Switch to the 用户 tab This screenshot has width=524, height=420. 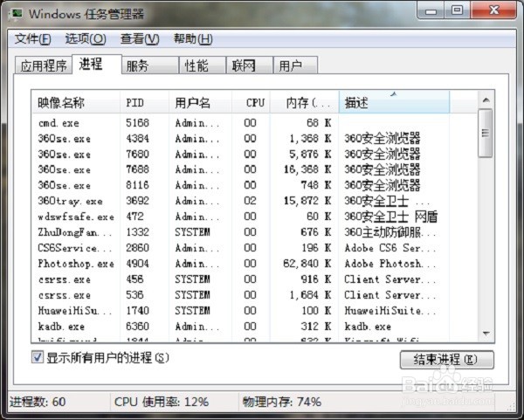click(295, 65)
